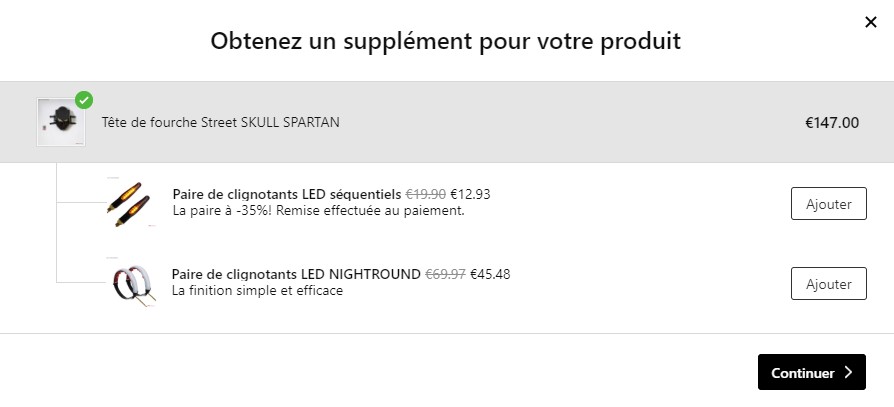The height and width of the screenshot is (407, 894).
Task: Click the chevron arrow inside Continuer
Action: tap(848, 372)
